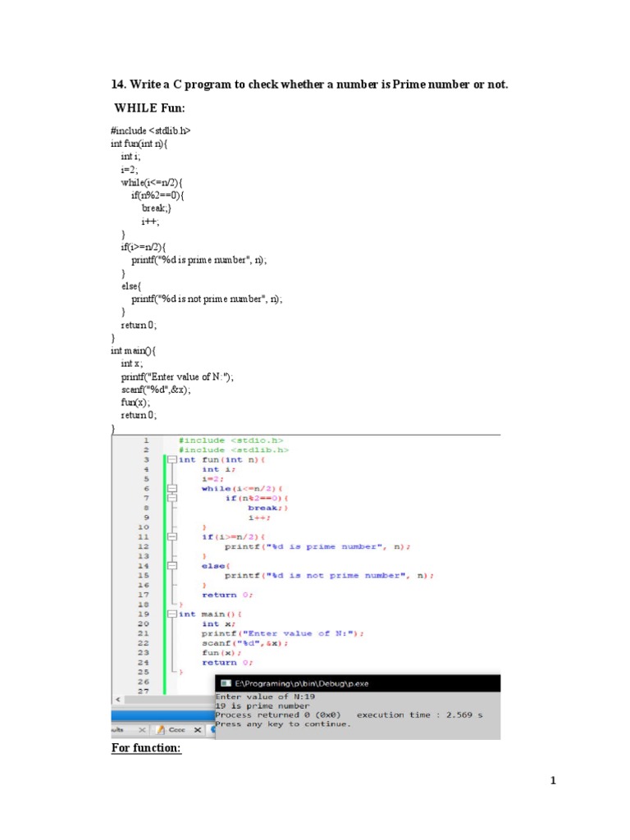Collapse the fold marker at line 3
The height and width of the screenshot is (840, 630).
click(x=172, y=459)
